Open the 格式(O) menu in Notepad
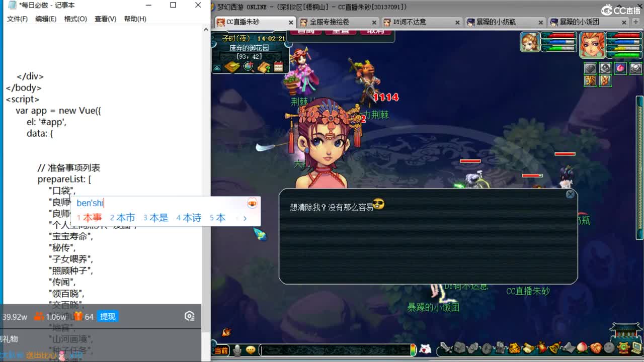The image size is (644, 362). 75,19
